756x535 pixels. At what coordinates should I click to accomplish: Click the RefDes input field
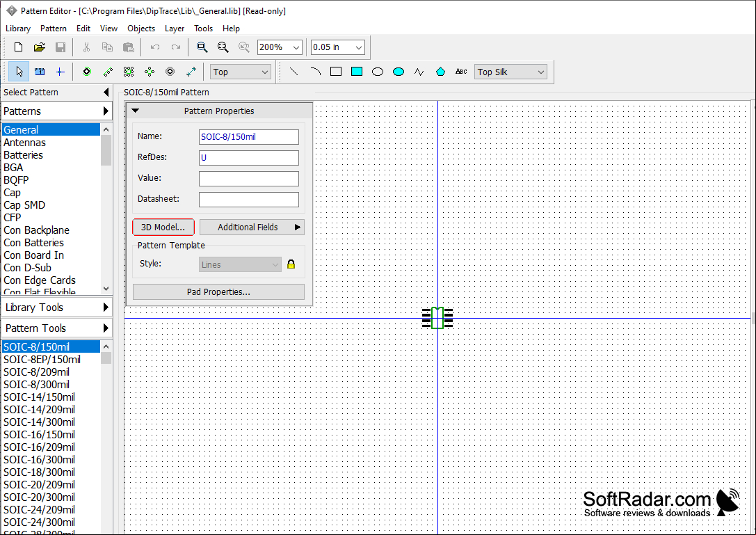pyautogui.click(x=249, y=158)
